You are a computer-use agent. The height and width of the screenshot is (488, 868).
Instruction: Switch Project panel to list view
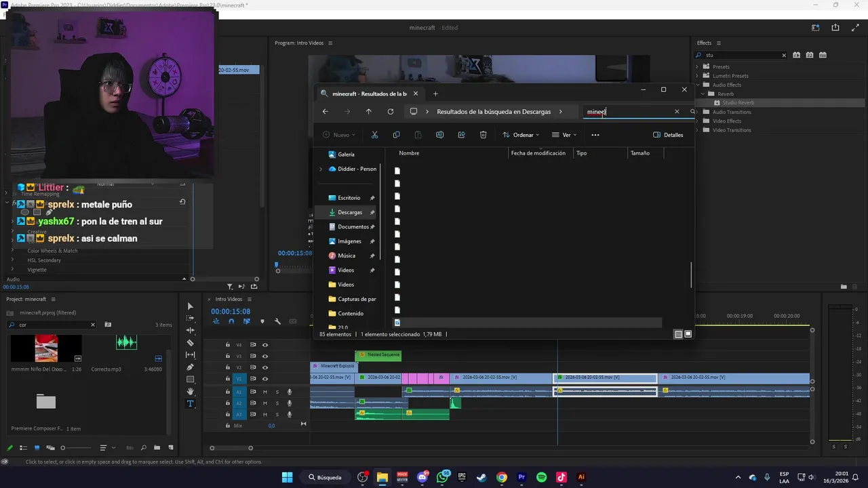(x=23, y=448)
